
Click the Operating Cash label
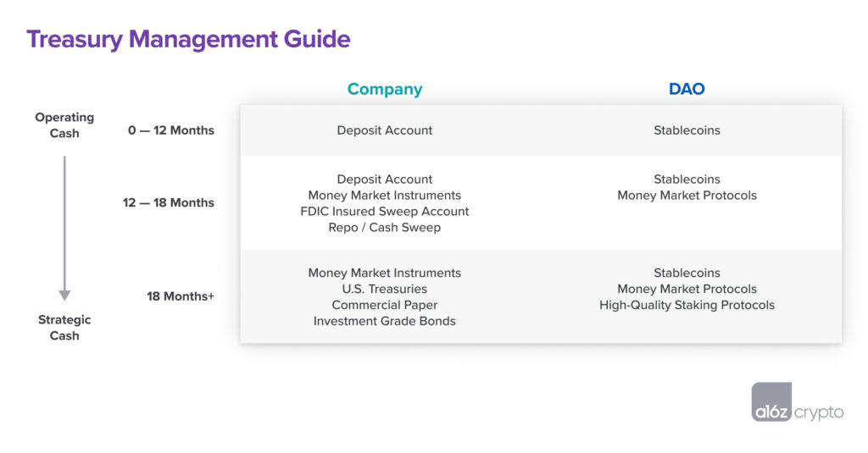64,125
